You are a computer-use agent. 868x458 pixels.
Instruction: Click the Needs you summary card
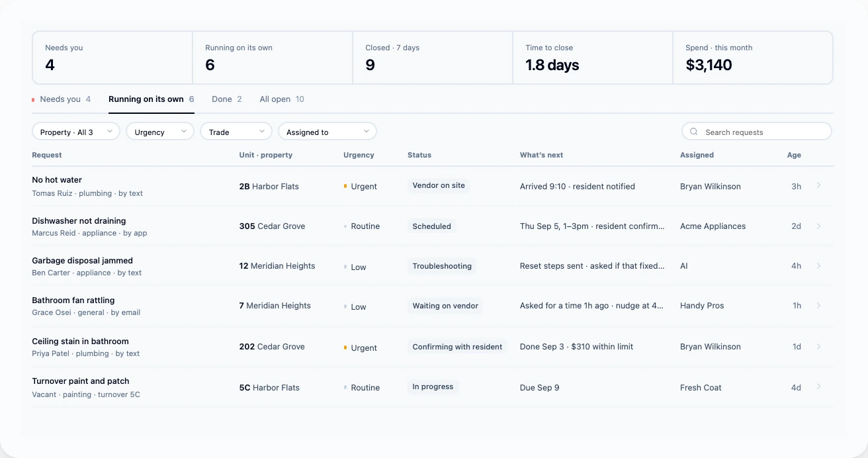[112, 58]
